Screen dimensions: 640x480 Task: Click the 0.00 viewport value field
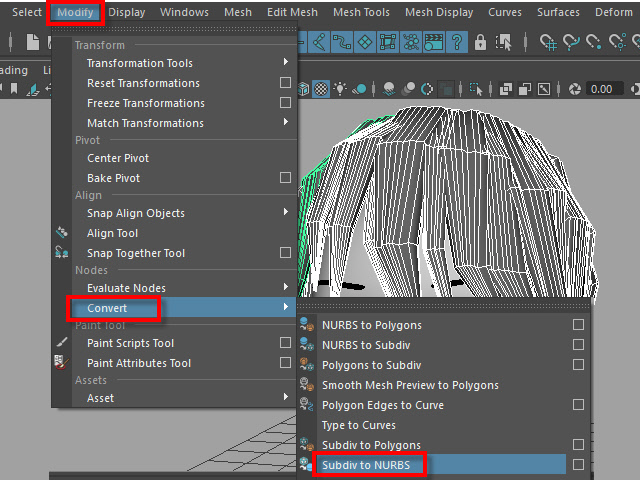tap(601, 89)
